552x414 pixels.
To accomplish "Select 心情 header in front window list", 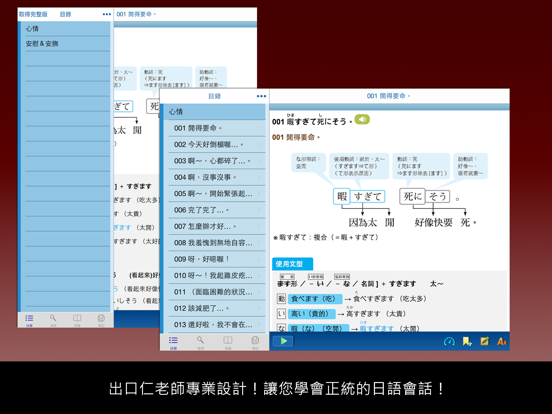I will (214, 112).
